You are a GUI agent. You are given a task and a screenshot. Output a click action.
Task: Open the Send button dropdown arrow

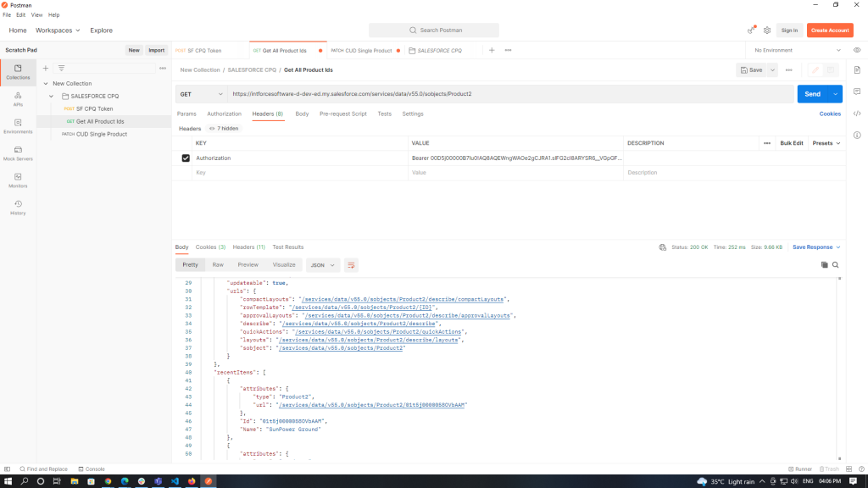click(835, 94)
